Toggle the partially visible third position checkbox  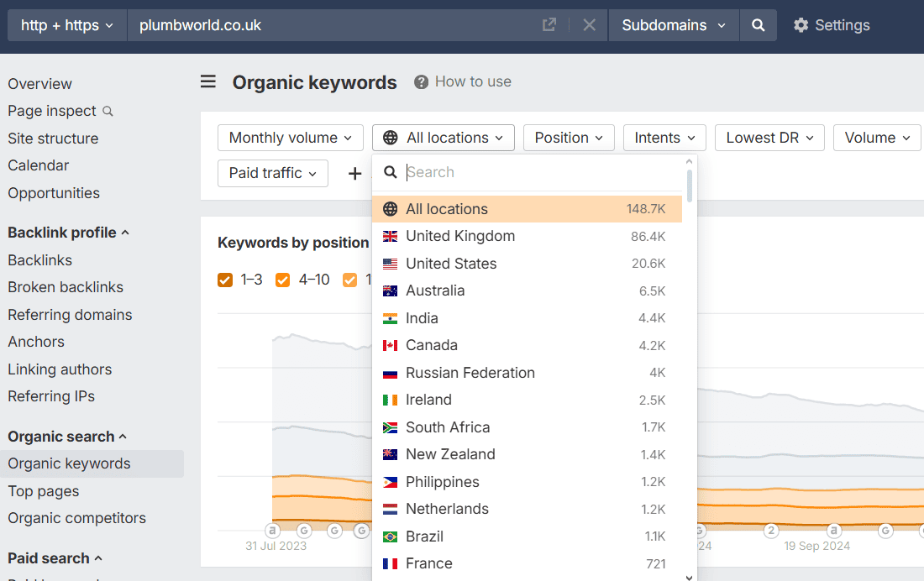pyautogui.click(x=350, y=280)
